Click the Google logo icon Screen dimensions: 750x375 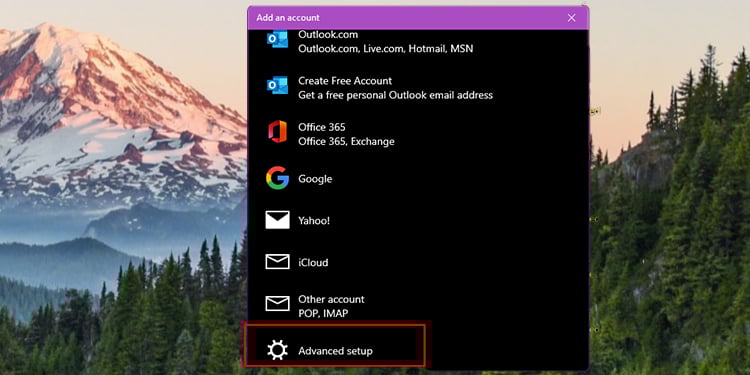tap(277, 178)
